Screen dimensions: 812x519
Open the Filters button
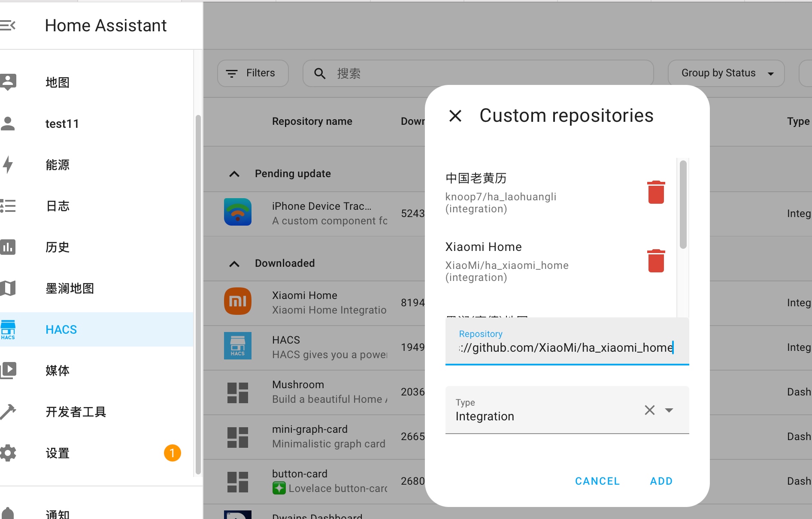[x=253, y=73]
